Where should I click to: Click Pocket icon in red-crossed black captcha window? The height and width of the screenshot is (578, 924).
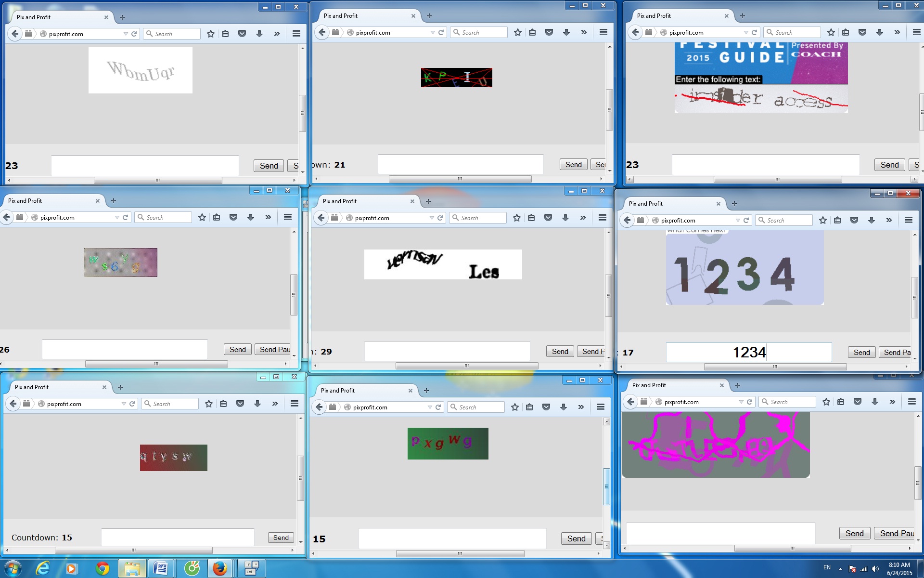549,32
